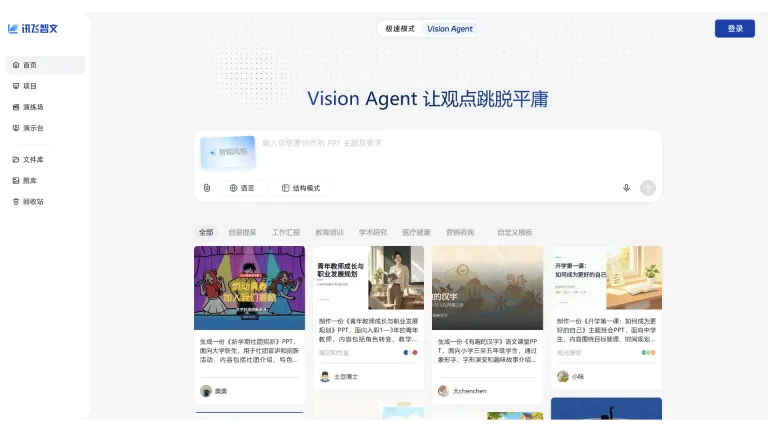The height and width of the screenshot is (432, 768).
Task: Select the 自定义模板 tab
Action: 514,232
